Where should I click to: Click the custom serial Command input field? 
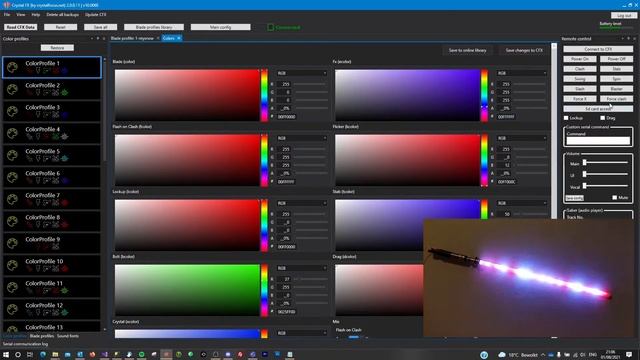click(598, 141)
